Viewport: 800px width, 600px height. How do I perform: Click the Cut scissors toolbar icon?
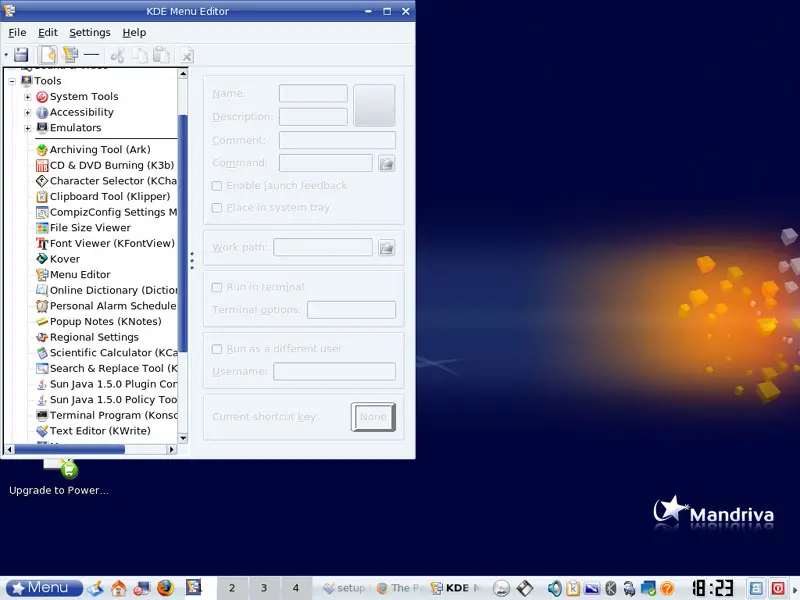[117, 55]
